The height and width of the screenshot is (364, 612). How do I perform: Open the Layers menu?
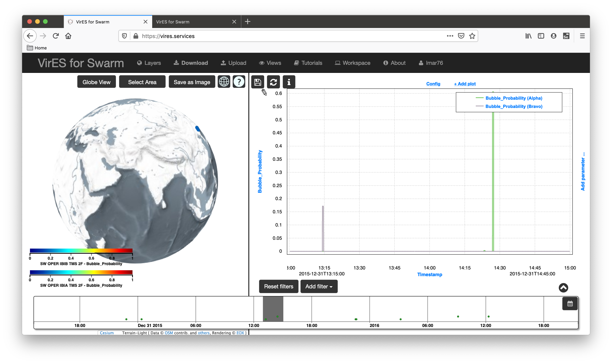pyautogui.click(x=149, y=63)
